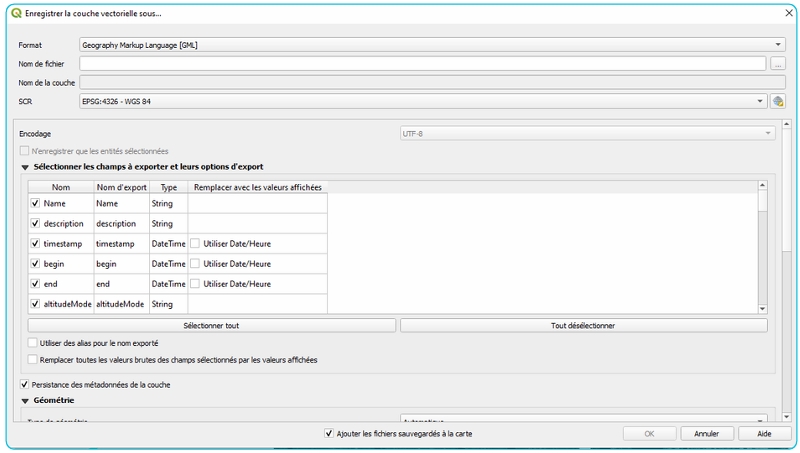Enable Utiliser Date/Heure for begin field
The image size is (800, 453).
click(196, 263)
